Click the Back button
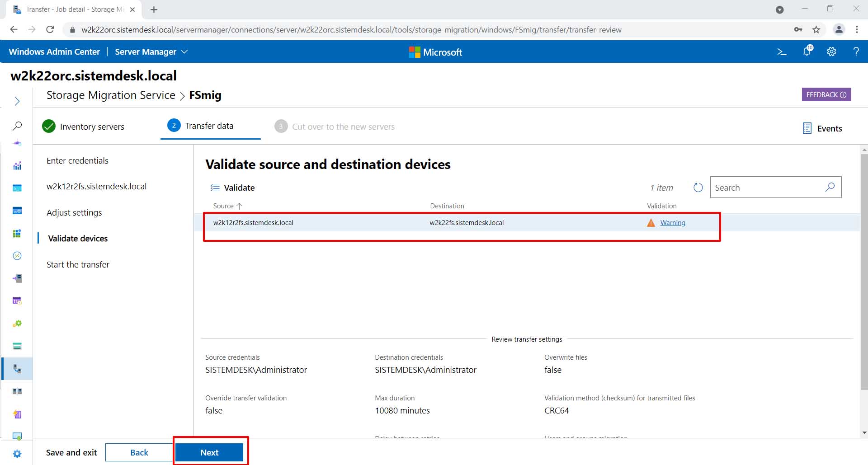The width and height of the screenshot is (868, 465). click(139, 452)
